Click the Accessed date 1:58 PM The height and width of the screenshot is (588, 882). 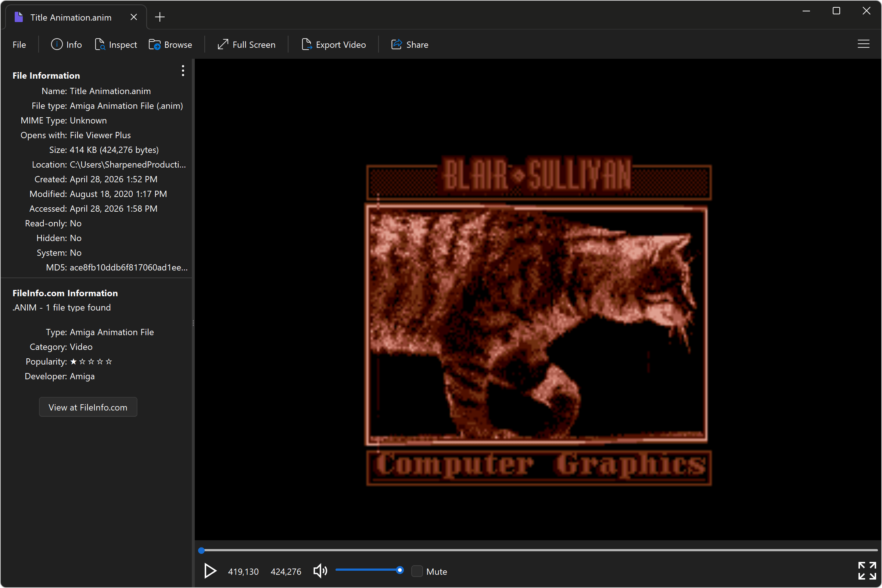[x=114, y=208]
